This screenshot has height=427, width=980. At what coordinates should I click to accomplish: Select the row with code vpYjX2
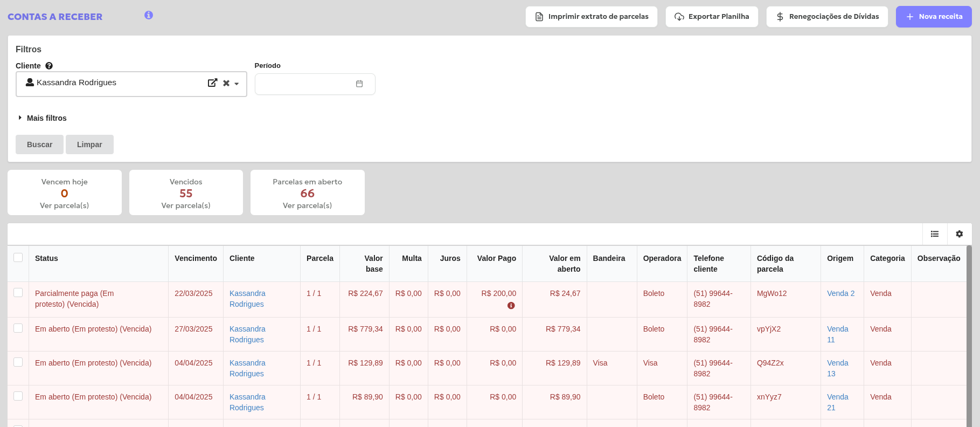[x=18, y=328]
